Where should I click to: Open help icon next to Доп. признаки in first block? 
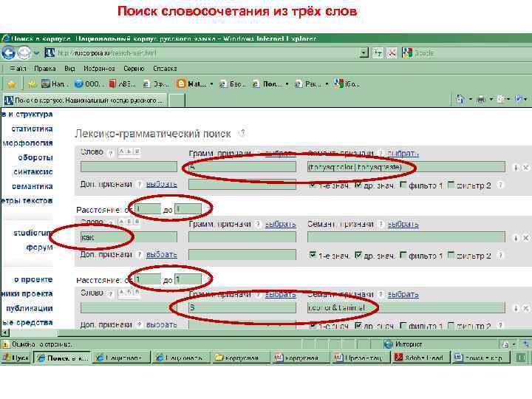[139, 184]
